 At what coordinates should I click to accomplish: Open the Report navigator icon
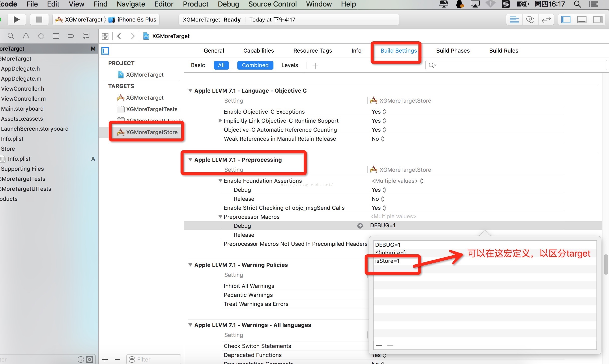(x=86, y=36)
